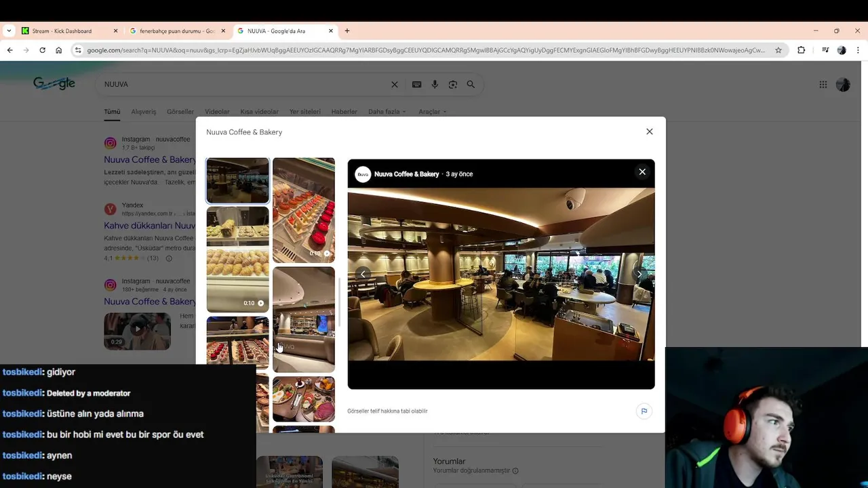Start voice search with the microphone
The width and height of the screenshot is (868, 488).
coord(435,85)
